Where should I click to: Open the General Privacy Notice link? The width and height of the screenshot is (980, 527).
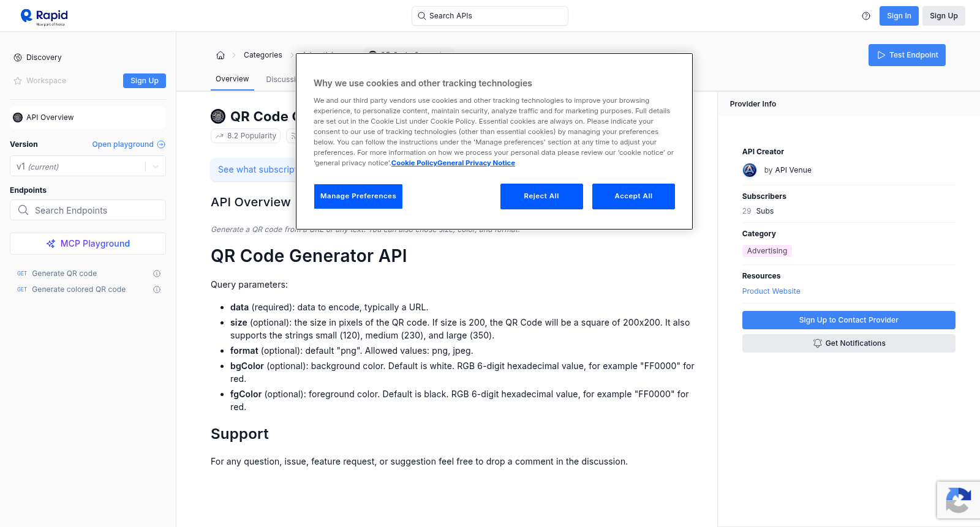pyautogui.click(x=476, y=163)
